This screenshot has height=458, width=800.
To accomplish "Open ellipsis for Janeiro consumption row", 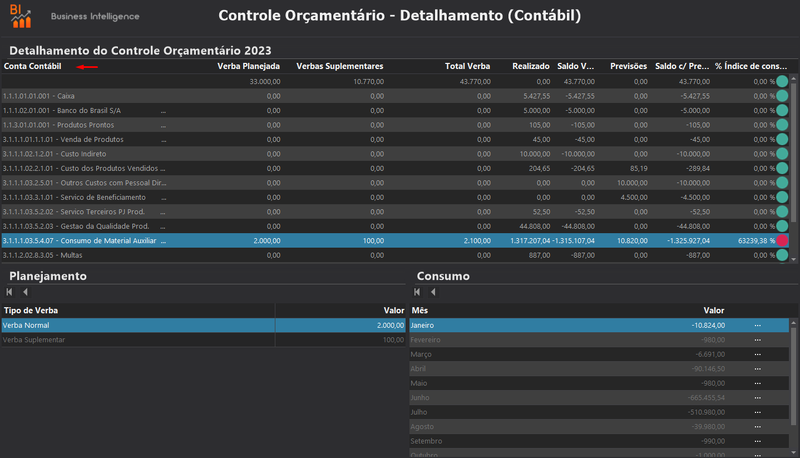I will pos(758,325).
